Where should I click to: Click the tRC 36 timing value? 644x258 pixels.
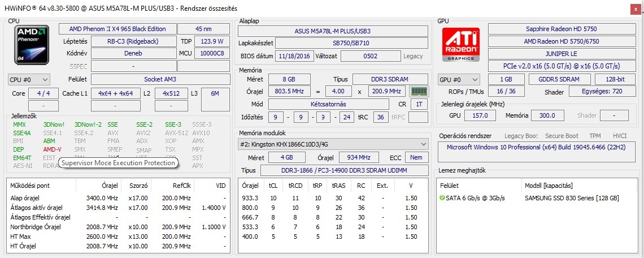[381, 117]
